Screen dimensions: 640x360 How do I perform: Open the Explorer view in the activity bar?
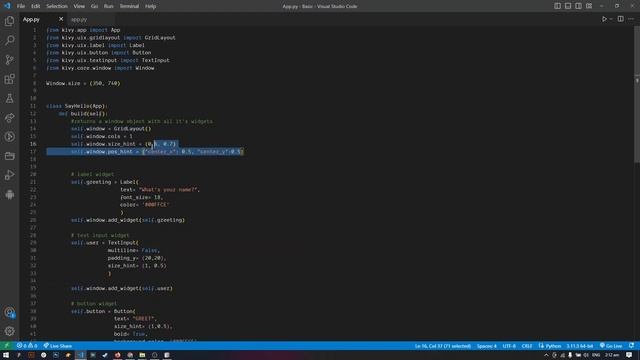pyautogui.click(x=9, y=21)
